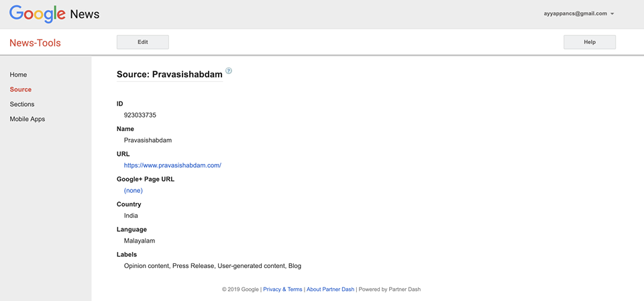Screen dimensions: 644x301
Task: Click the Labels field label
Action: 127,255
